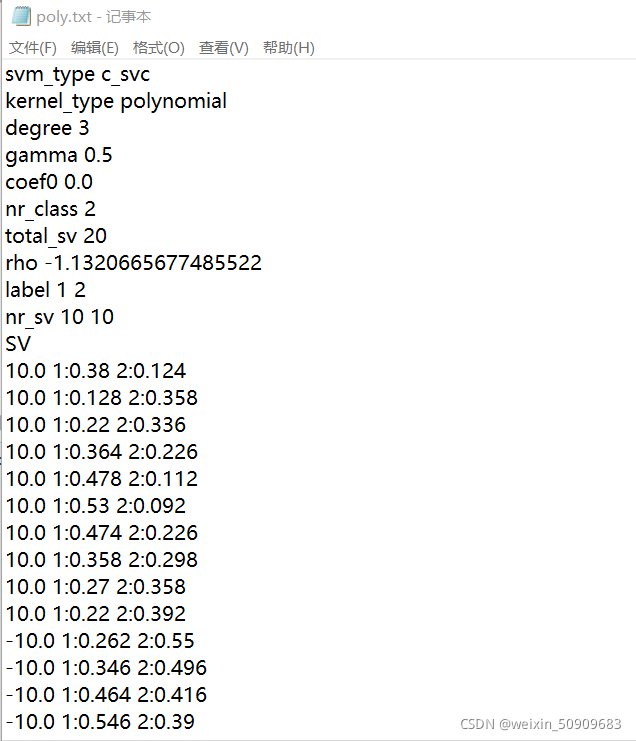Screen dimensions: 636x741
Task: Open the 查看(V) menu
Action: point(223,48)
